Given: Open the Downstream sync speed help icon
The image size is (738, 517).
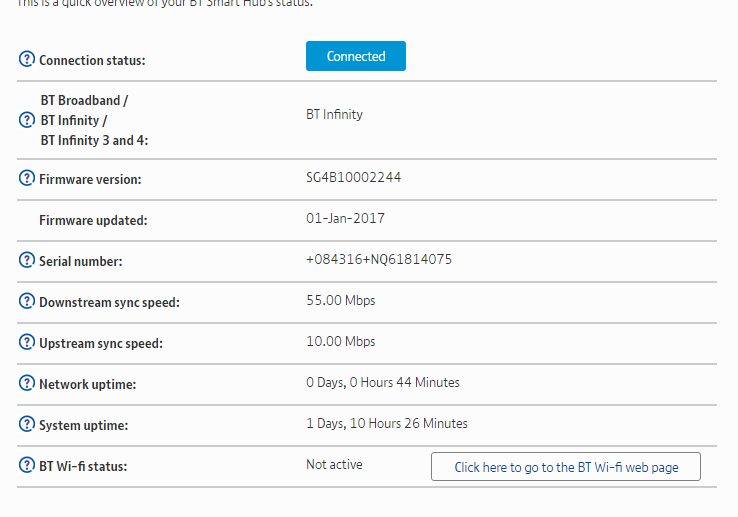Looking at the screenshot, I should 27,301.
